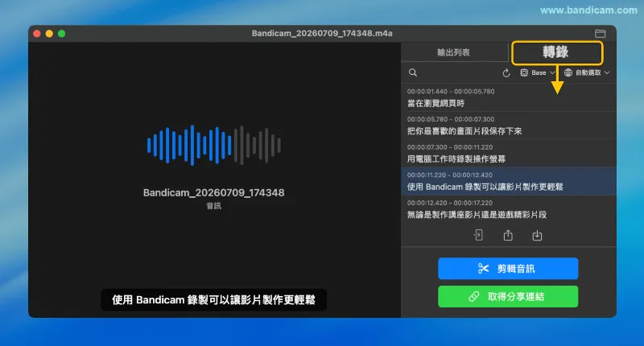
Task: Maximize the window with the green button
Action: pyautogui.click(x=62, y=34)
